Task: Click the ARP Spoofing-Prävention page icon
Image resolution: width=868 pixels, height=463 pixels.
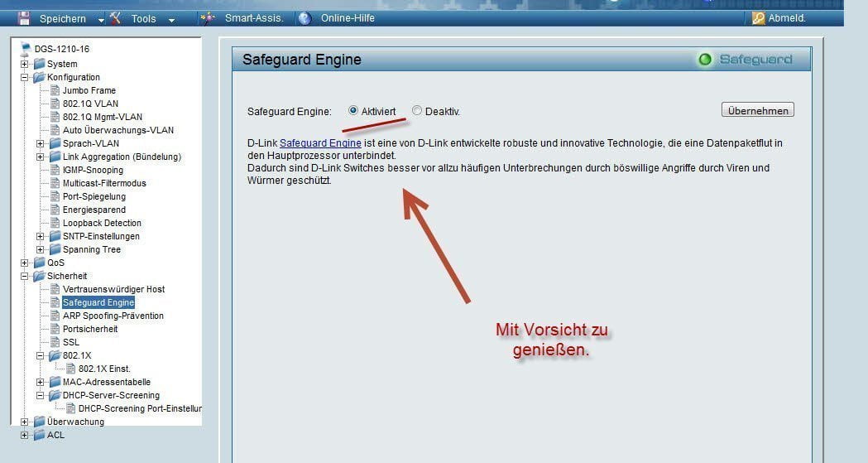Action: (x=55, y=316)
